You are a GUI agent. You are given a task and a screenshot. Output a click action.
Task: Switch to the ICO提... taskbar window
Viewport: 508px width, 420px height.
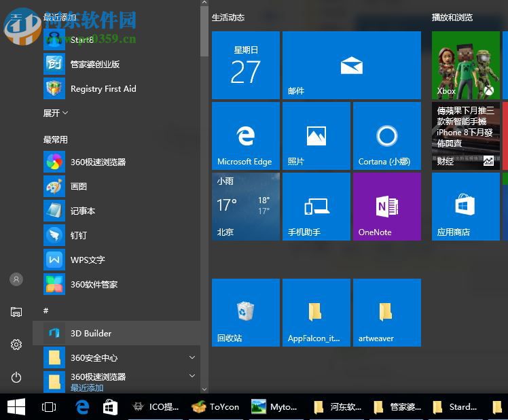156,406
